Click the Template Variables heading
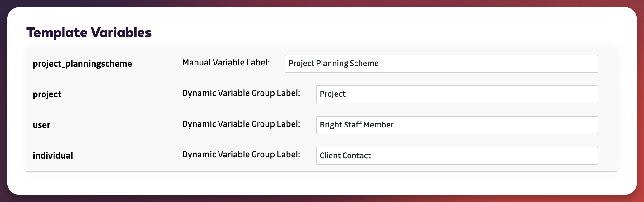Image resolution: width=644 pixels, height=202 pixels. [89, 32]
